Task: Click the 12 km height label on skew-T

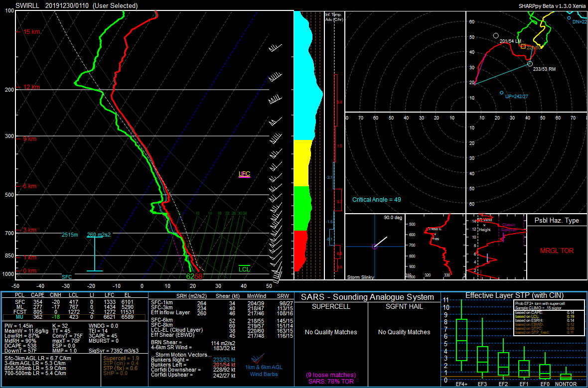Action: coord(31,87)
